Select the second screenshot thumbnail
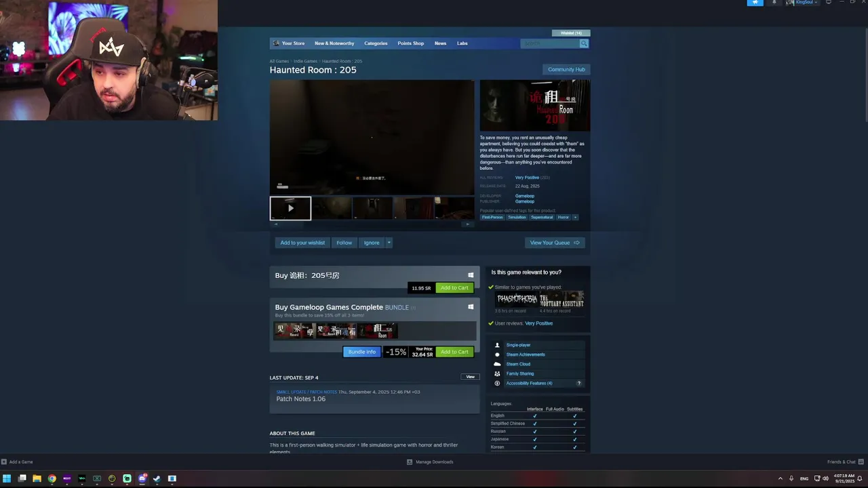868x488 pixels. [x=332, y=208]
